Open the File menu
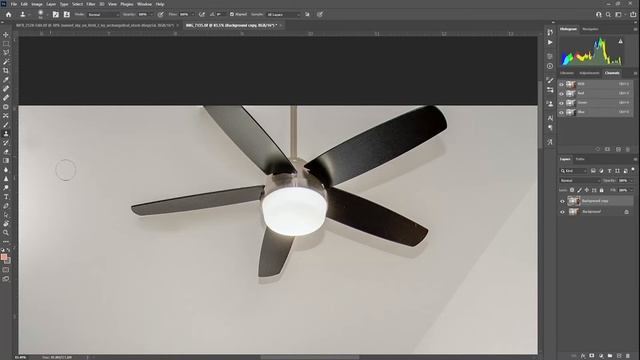Image resolution: width=640 pixels, height=360 pixels. pos(13,4)
